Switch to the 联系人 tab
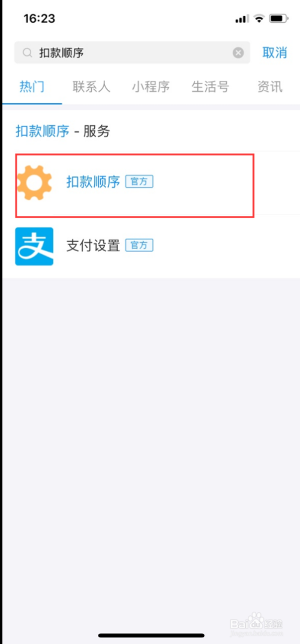The width and height of the screenshot is (300, 644). 92,87
